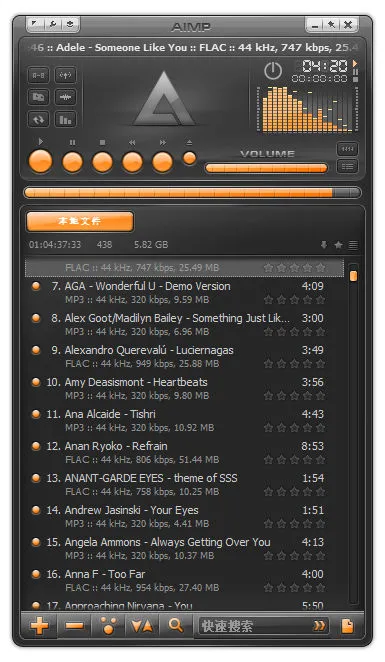This screenshot has height=662, width=385.
Task: Open the playlist menu list icon
Action: point(353,245)
